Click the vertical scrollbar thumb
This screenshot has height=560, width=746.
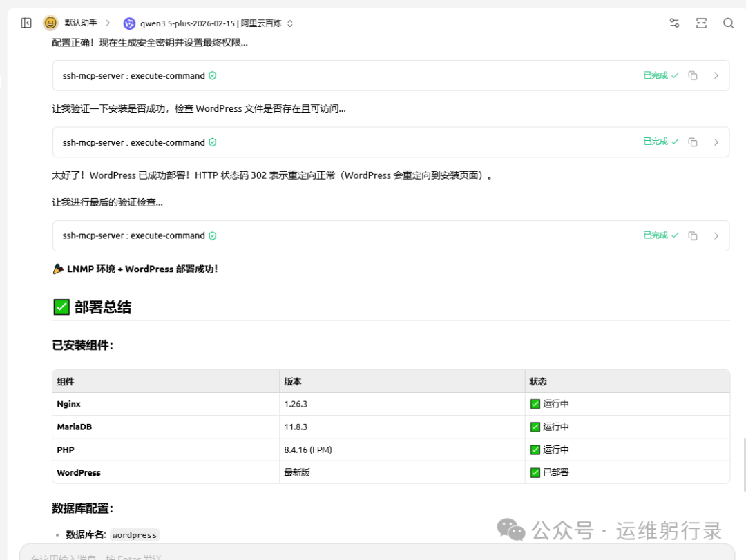[x=744, y=456]
